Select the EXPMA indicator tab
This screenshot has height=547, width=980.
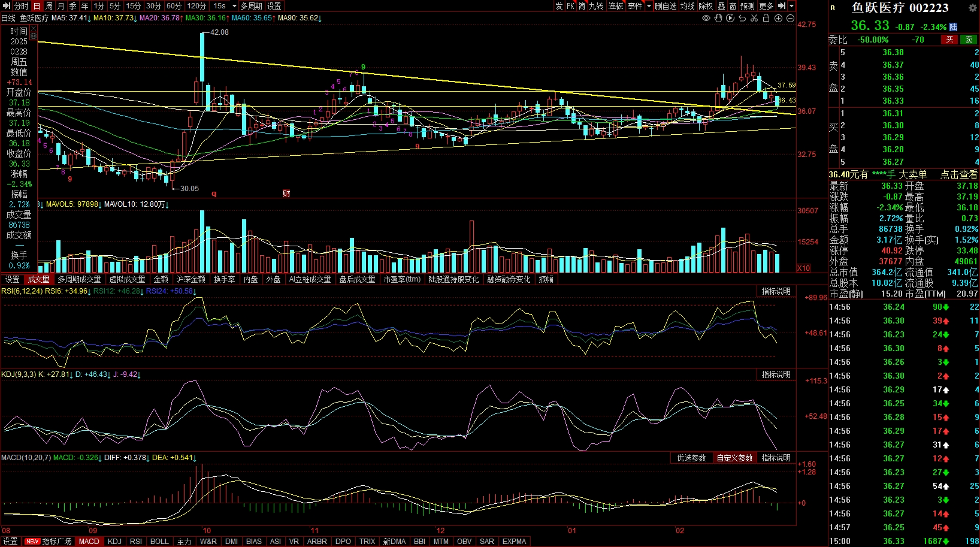[514, 541]
